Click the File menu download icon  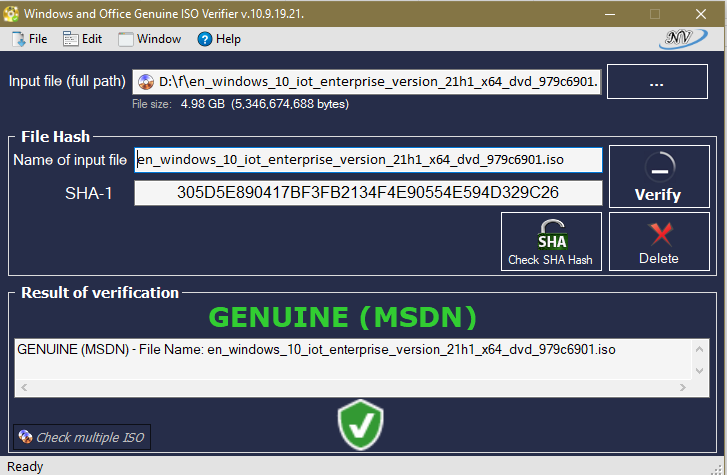tap(19, 39)
